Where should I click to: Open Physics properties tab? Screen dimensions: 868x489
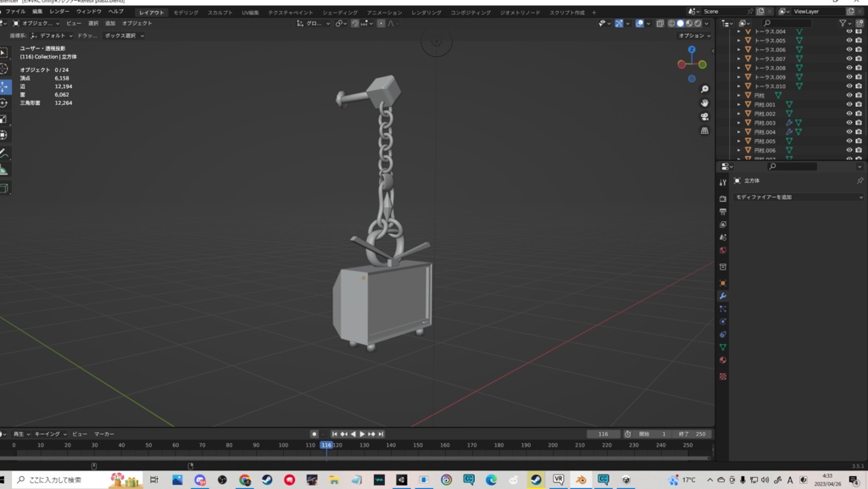pyautogui.click(x=722, y=321)
